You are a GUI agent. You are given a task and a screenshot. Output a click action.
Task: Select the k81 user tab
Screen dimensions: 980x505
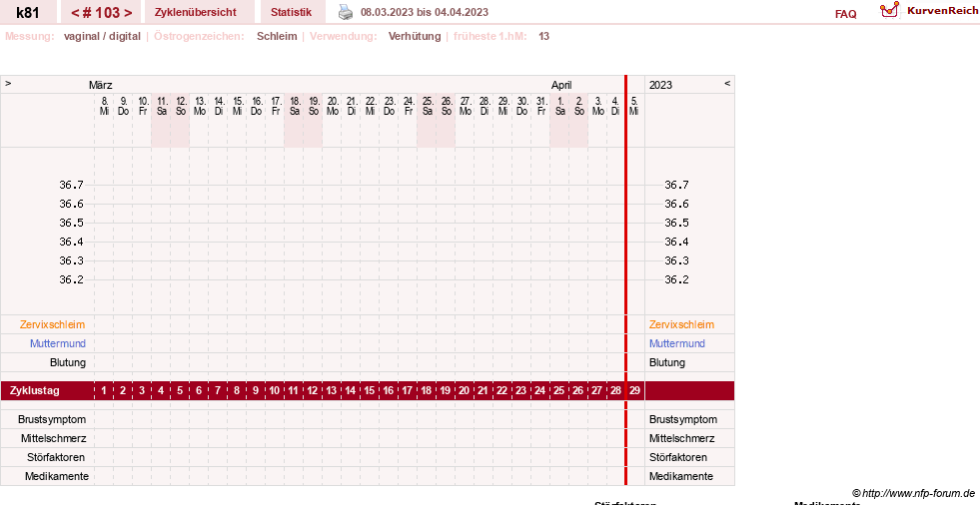[x=28, y=12]
